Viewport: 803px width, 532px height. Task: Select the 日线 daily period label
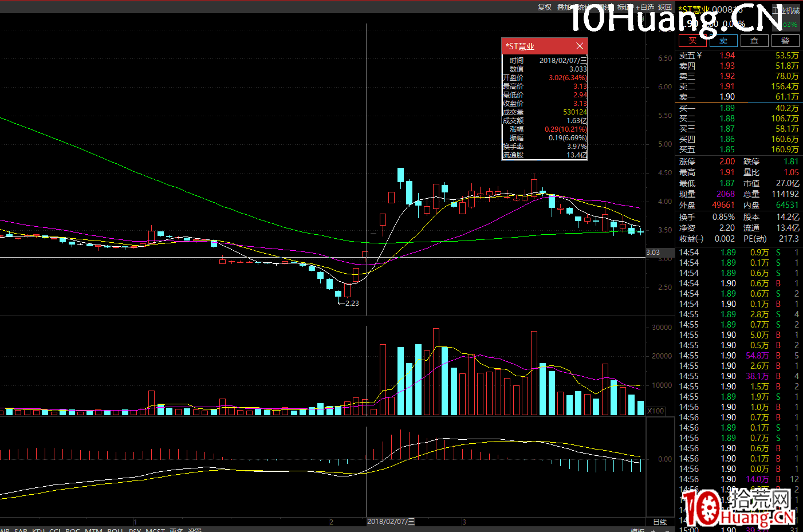point(660,522)
